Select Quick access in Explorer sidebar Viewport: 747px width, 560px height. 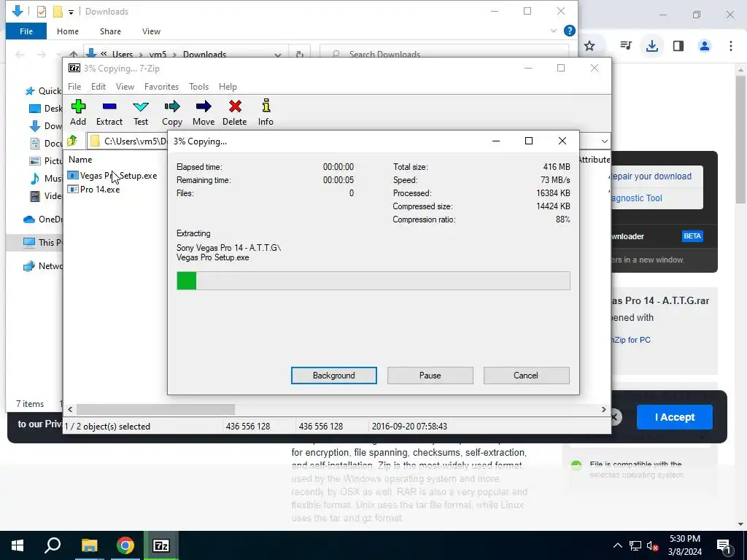43,91
